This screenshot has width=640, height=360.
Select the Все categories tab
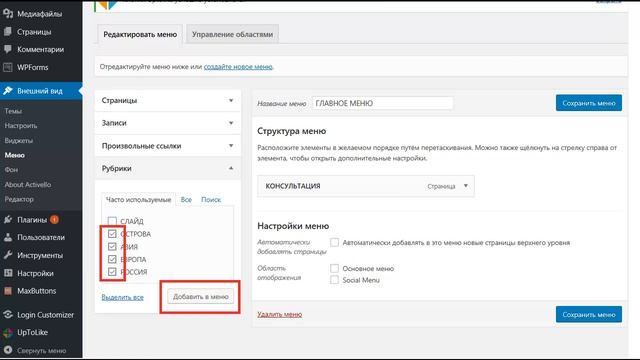click(x=186, y=200)
